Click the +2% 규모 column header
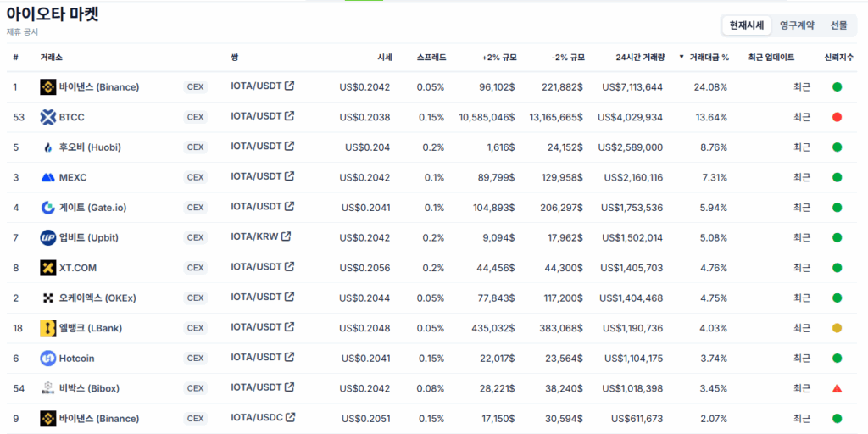868x434 pixels. 498,57
